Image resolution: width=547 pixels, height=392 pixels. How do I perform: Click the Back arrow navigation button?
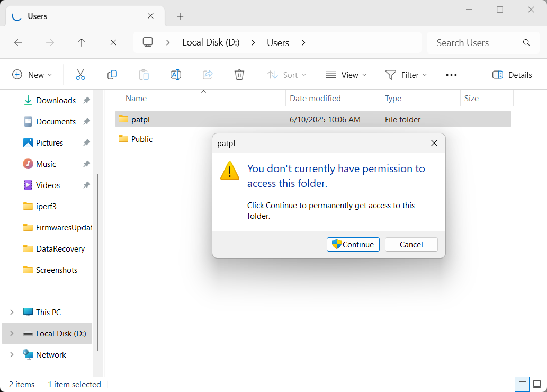point(18,43)
